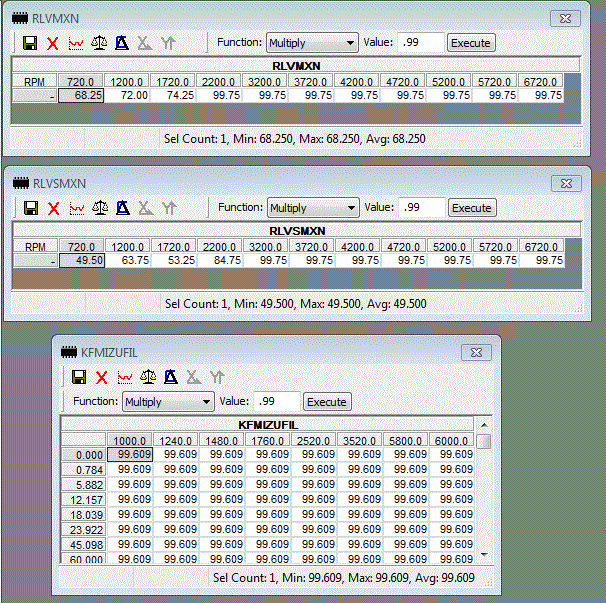Screen dimensions: 606x603
Task: Click Execute in the KFMIZUFIL window
Action: tap(327, 402)
